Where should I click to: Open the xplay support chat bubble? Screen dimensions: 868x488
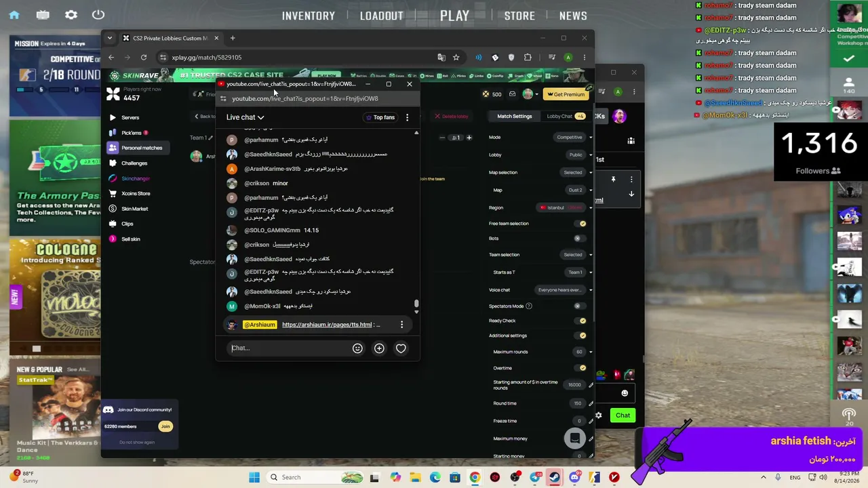click(x=575, y=439)
